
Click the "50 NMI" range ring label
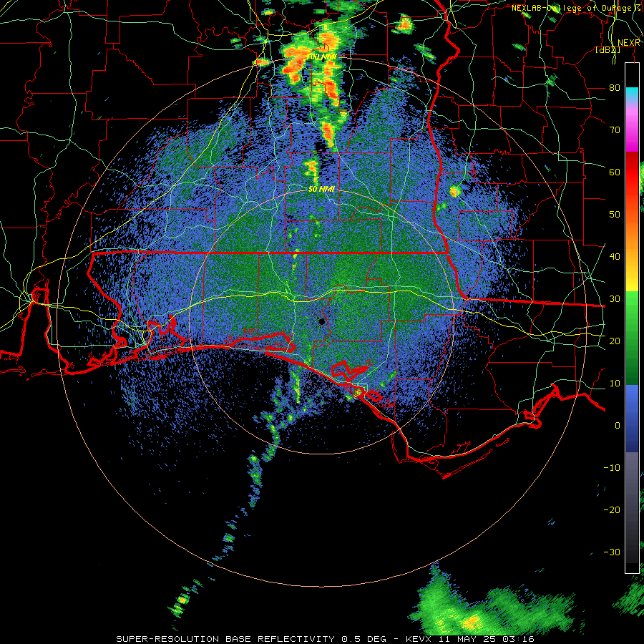(x=321, y=190)
